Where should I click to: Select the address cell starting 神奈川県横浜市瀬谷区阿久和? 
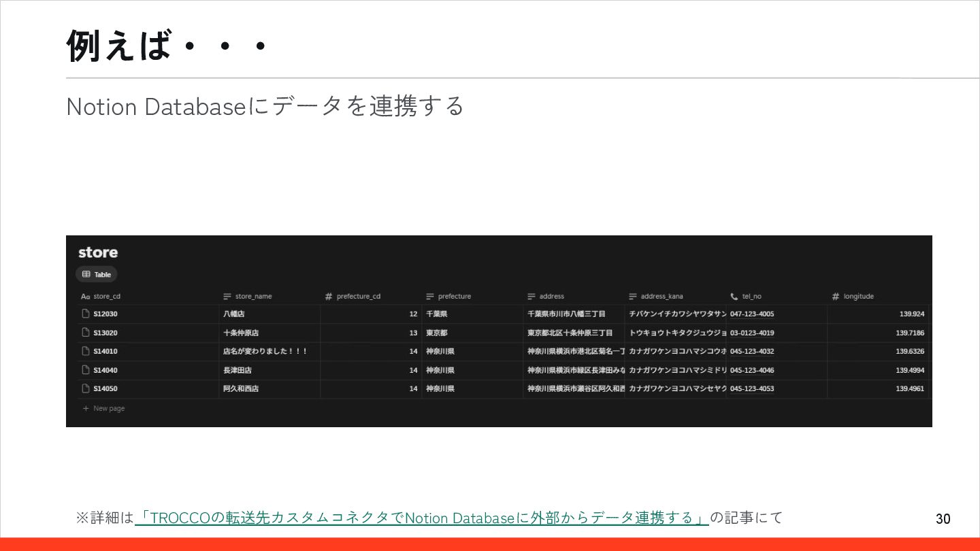coord(574,388)
